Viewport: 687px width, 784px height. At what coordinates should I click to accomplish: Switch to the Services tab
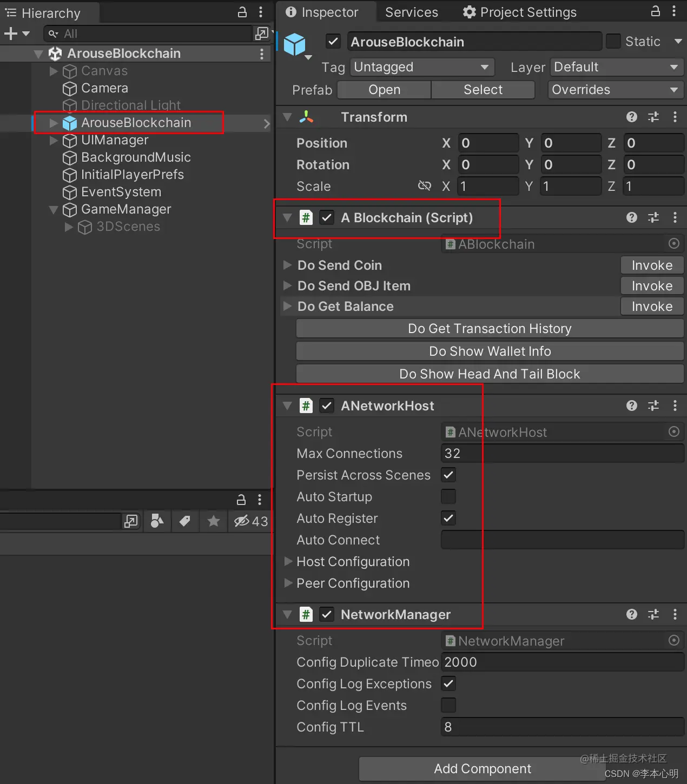coord(412,12)
